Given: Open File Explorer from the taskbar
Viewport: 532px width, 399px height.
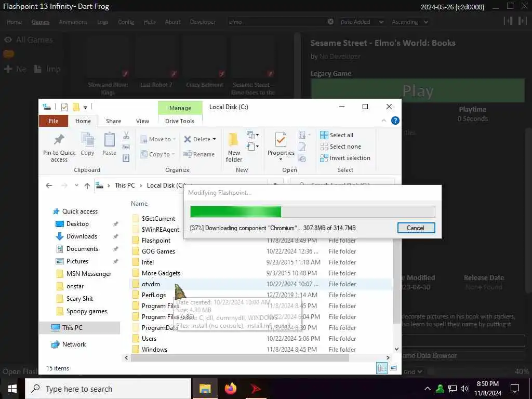Looking at the screenshot, I should click(205, 389).
